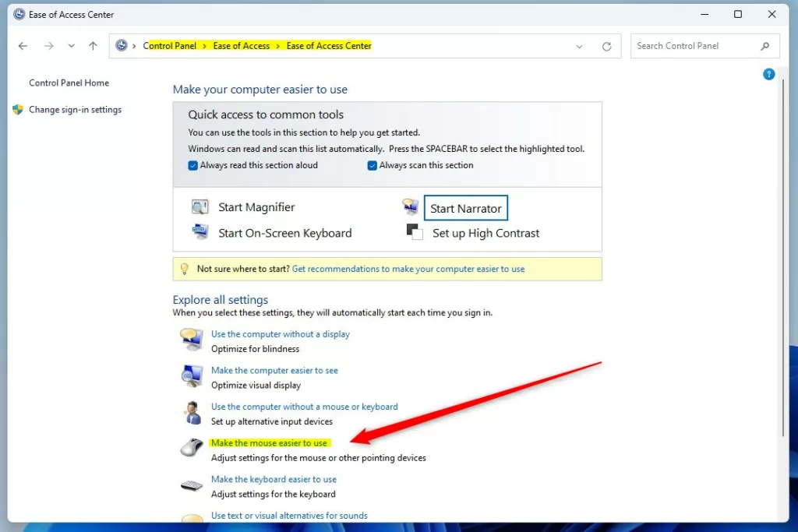Click the computer without display icon
The height and width of the screenshot is (532, 798).
pyautogui.click(x=192, y=340)
